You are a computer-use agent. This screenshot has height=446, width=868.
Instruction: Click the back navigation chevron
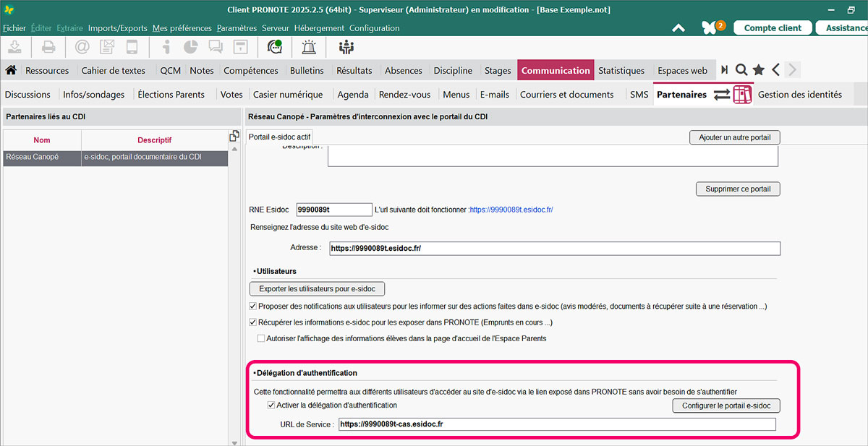[776, 70]
